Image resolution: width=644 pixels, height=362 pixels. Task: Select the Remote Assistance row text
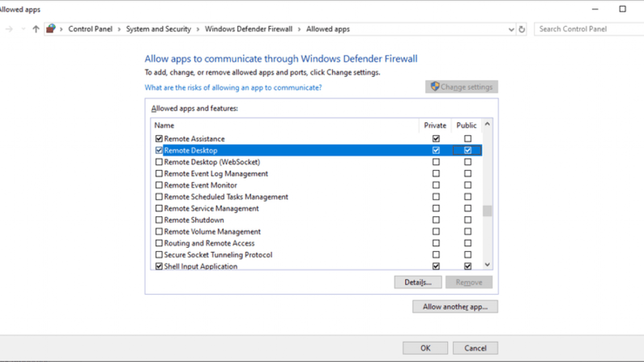pos(194,139)
